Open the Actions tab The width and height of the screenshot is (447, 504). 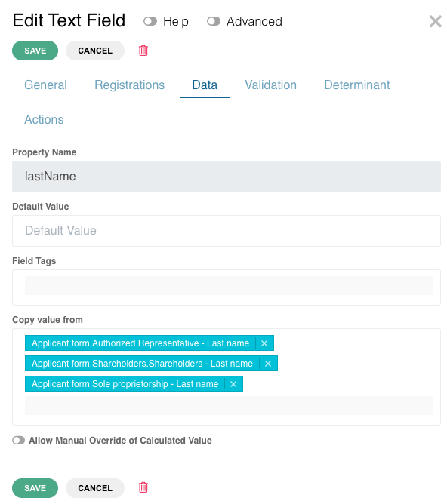click(44, 119)
